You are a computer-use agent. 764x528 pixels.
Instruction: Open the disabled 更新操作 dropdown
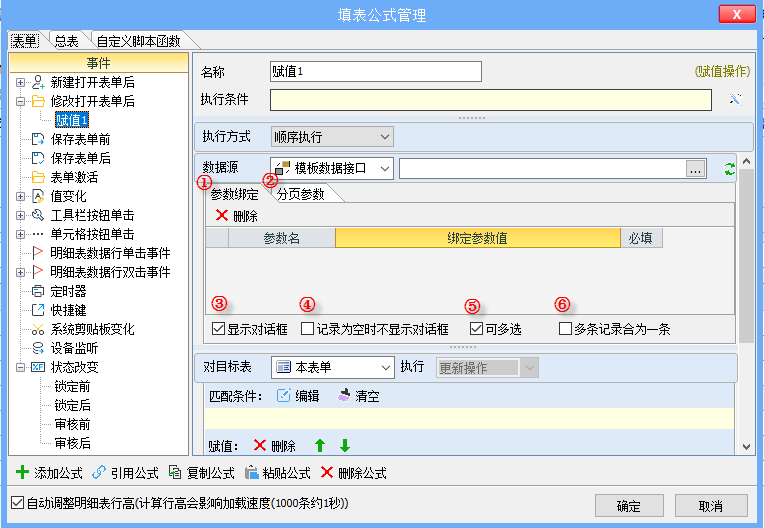click(x=487, y=368)
